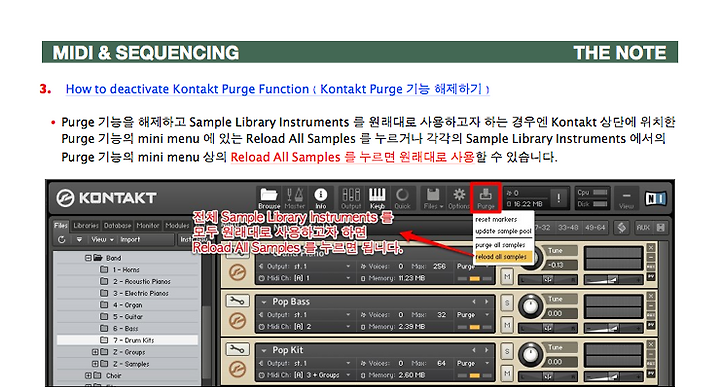The height and width of the screenshot is (392, 720).
Task: Expand the Z - Groups folder
Action: [95, 352]
